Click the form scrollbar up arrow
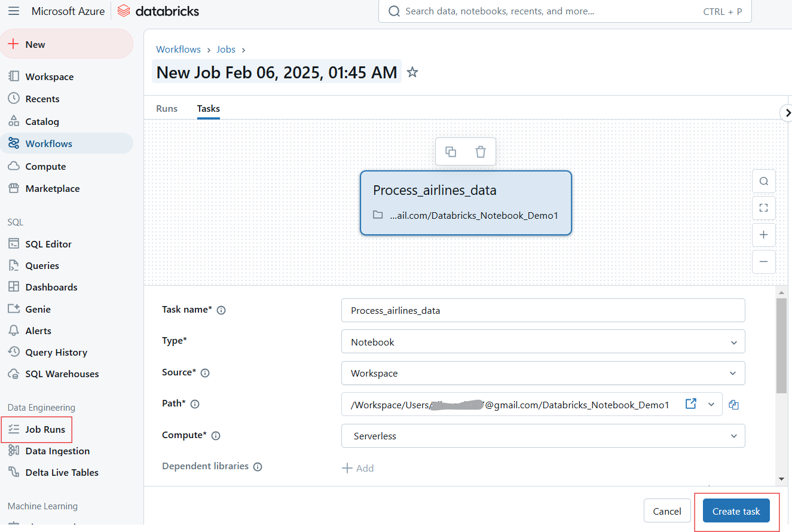This screenshot has width=792, height=532. [x=781, y=292]
